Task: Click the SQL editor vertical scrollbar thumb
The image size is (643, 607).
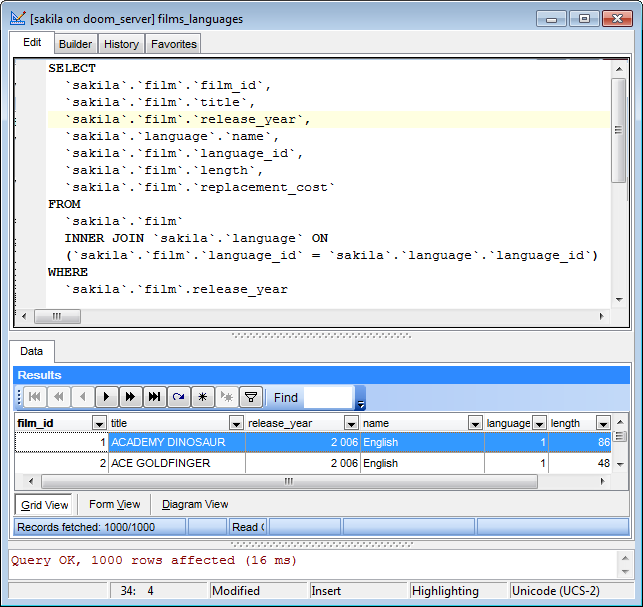Action: tap(619, 130)
